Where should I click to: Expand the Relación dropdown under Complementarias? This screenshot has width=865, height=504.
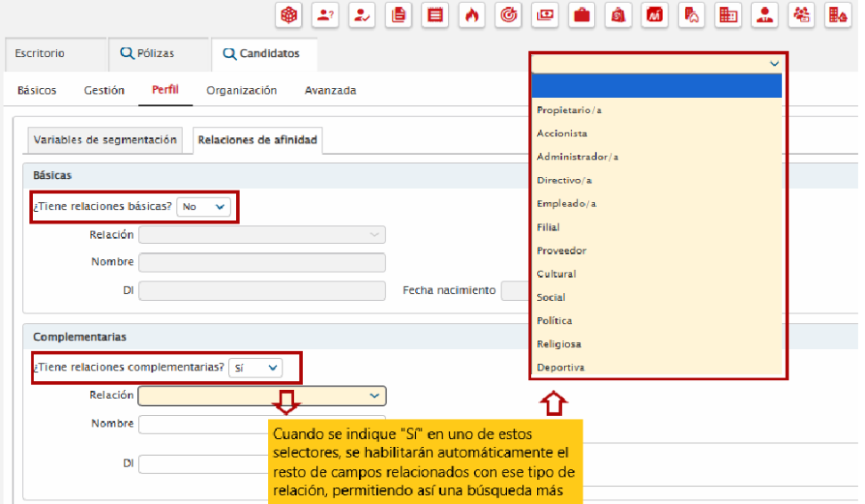click(262, 396)
